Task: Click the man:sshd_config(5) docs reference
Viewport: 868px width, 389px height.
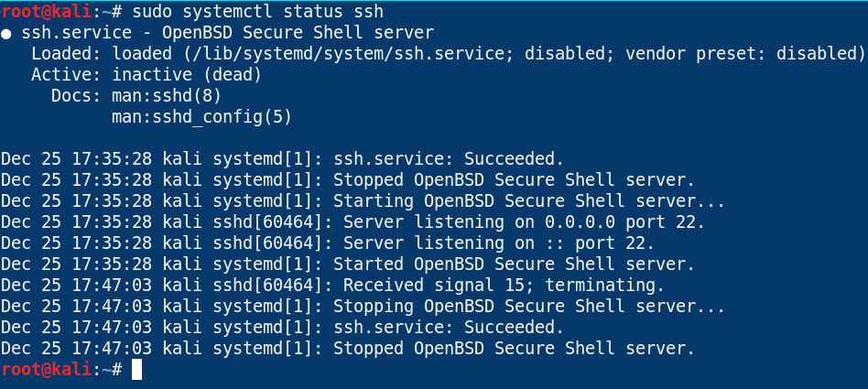Action: click(201, 117)
